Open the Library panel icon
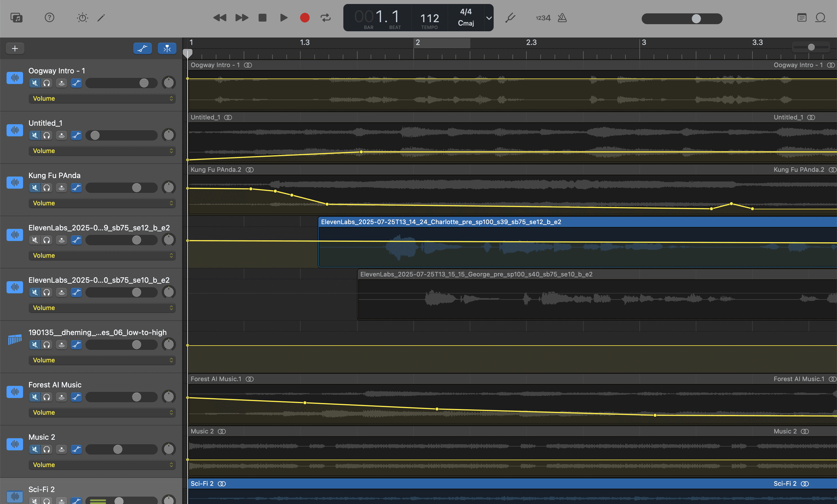 click(16, 18)
